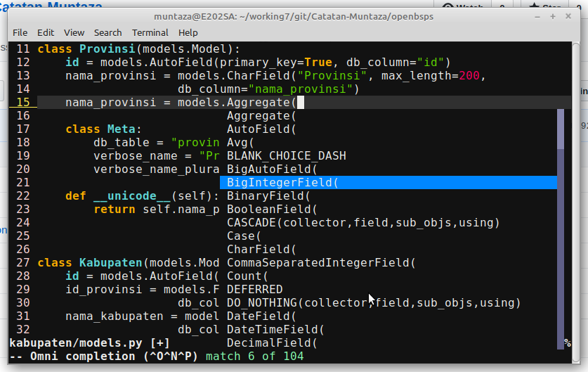Select BooleanField( completion entry
588x372 pixels.
(388, 210)
